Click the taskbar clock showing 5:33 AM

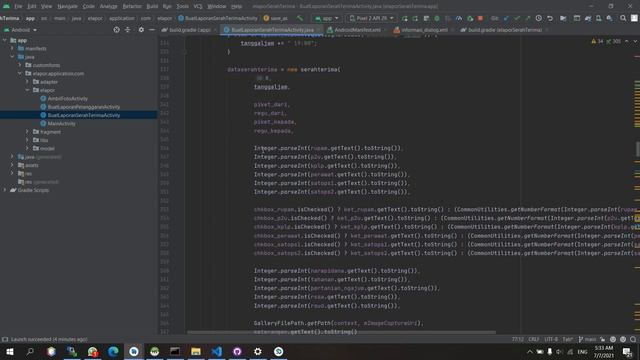(x=604, y=351)
